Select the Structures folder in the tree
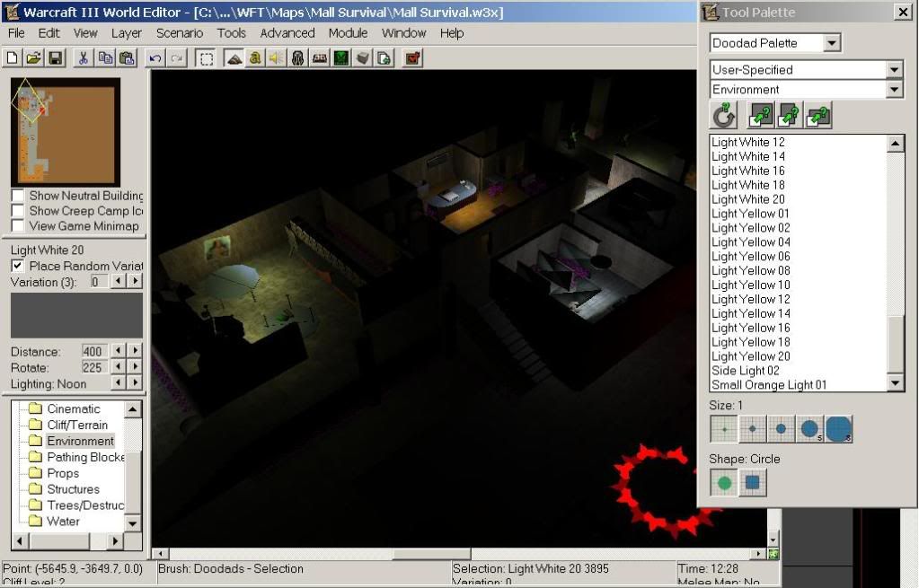 (74, 489)
